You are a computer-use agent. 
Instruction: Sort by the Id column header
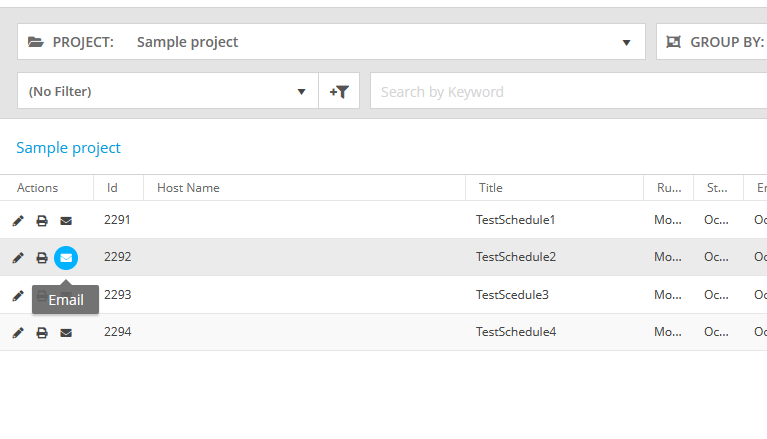point(113,188)
